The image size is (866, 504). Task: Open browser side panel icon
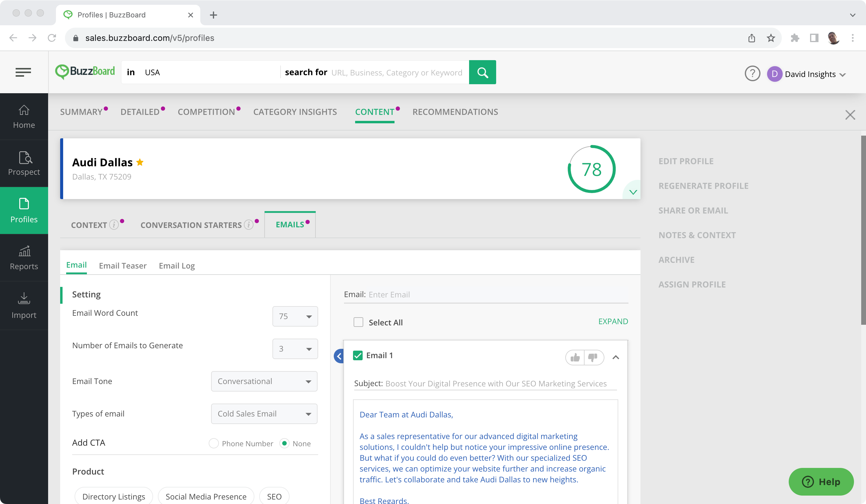click(x=814, y=38)
